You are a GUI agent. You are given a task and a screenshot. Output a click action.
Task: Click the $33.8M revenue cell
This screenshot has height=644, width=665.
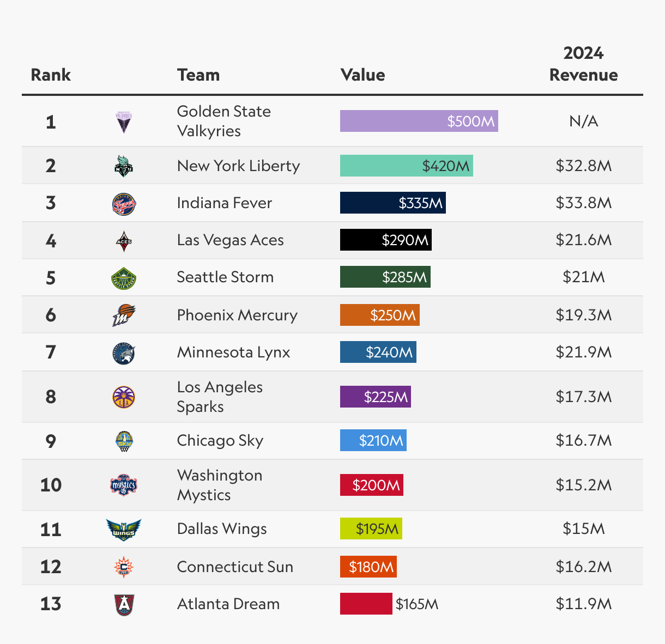tap(583, 203)
